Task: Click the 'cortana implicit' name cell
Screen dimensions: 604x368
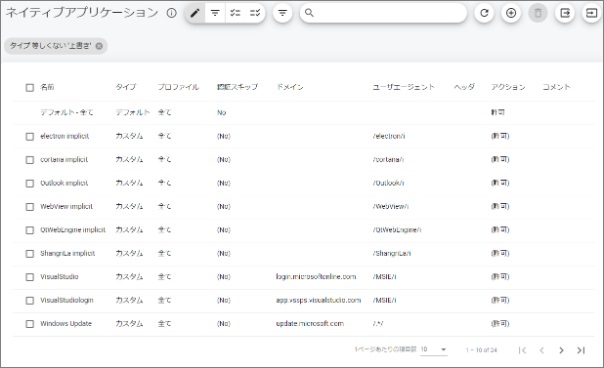Action: 64,160
